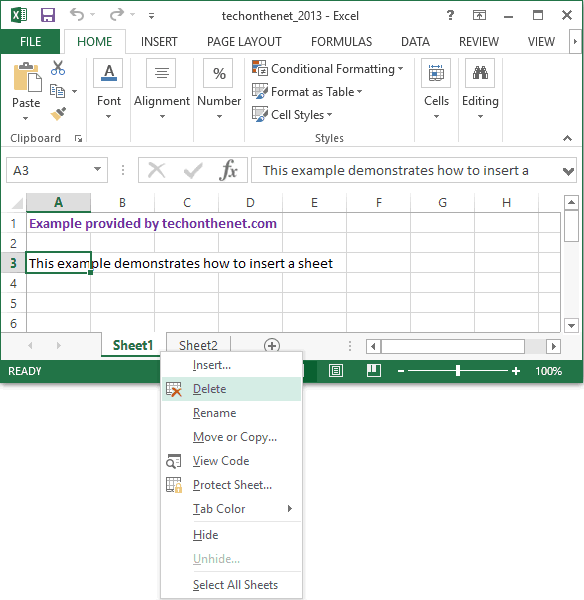Choose Delete in the context menu

(x=231, y=389)
